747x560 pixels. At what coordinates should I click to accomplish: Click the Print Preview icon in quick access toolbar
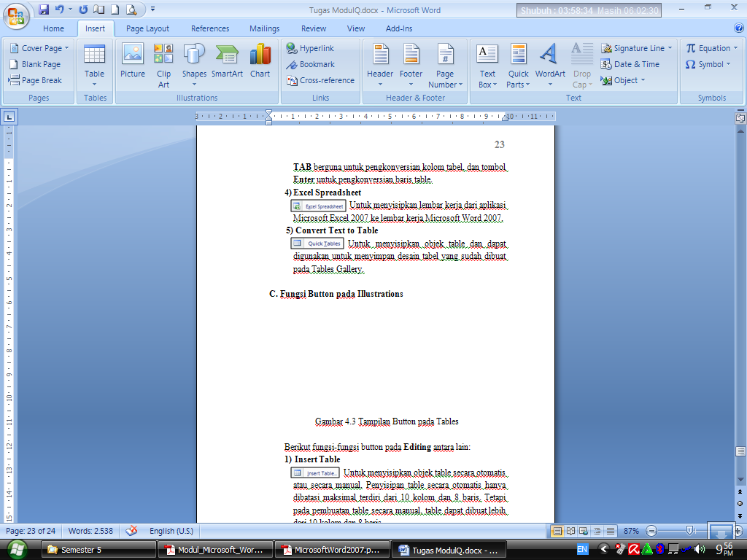[x=131, y=9]
